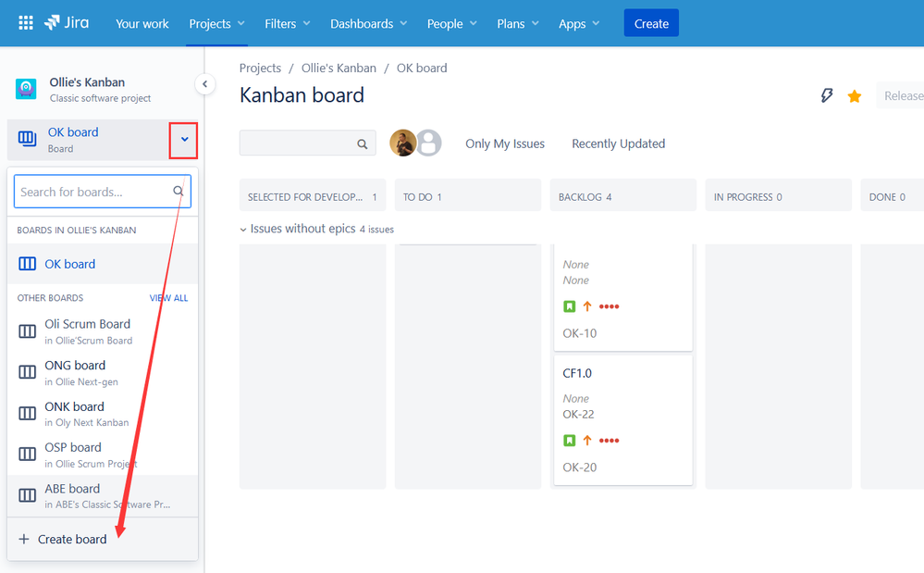Image resolution: width=924 pixels, height=573 pixels.
Task: Filter by the unassigned avatar
Action: [429, 143]
